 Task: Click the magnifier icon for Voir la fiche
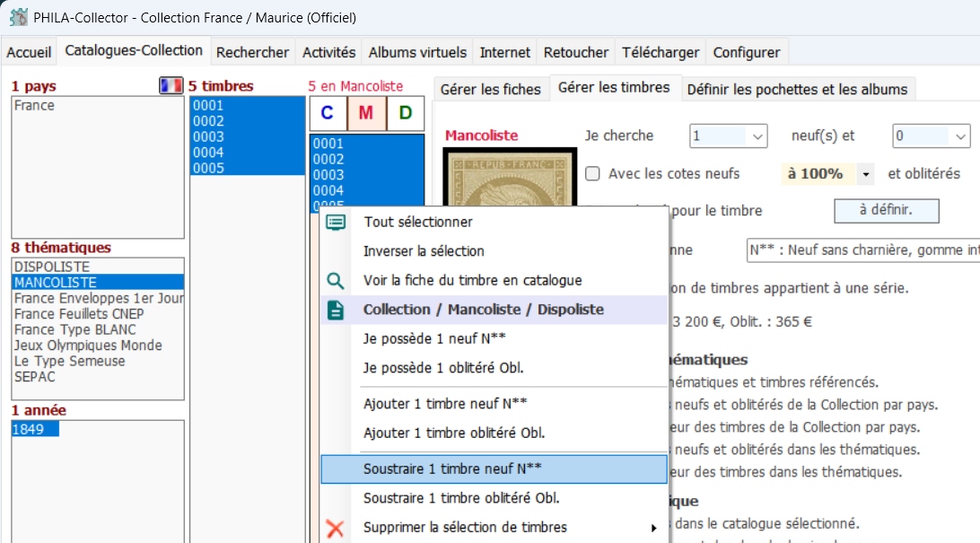point(336,281)
